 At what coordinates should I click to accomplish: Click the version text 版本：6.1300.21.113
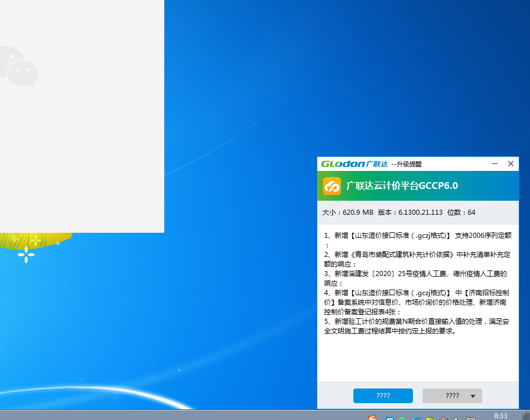coord(410,212)
